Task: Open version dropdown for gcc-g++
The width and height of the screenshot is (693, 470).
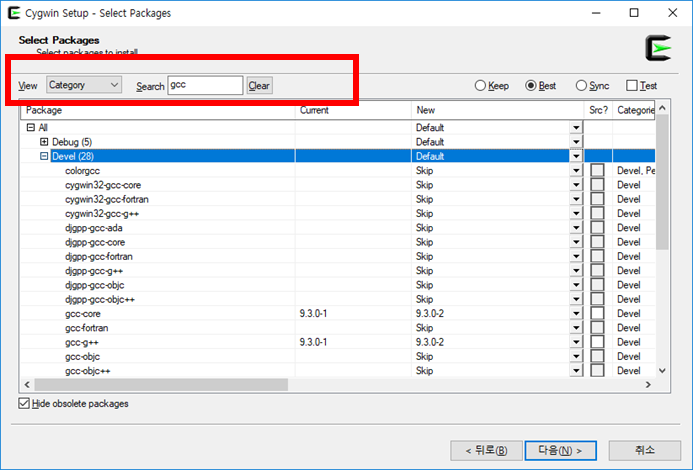Action: 576,342
